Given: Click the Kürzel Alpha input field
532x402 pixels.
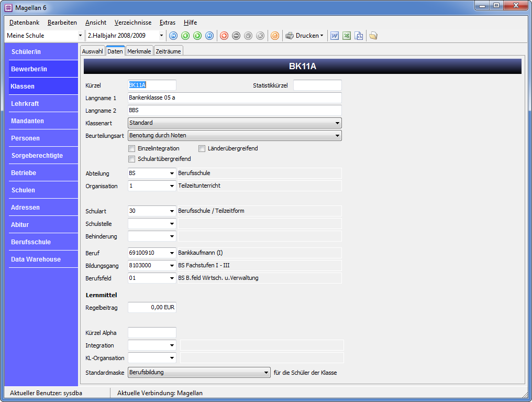Looking at the screenshot, I should (152, 333).
